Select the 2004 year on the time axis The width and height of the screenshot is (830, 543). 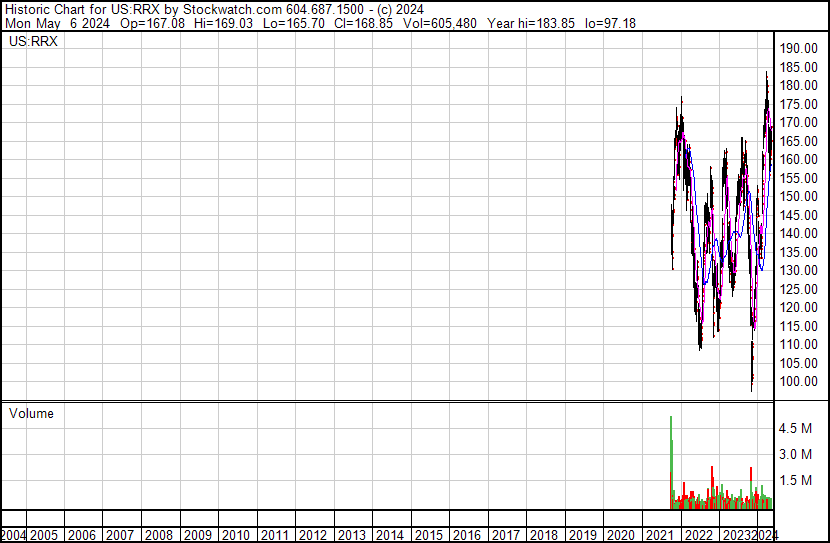pyautogui.click(x=14, y=535)
